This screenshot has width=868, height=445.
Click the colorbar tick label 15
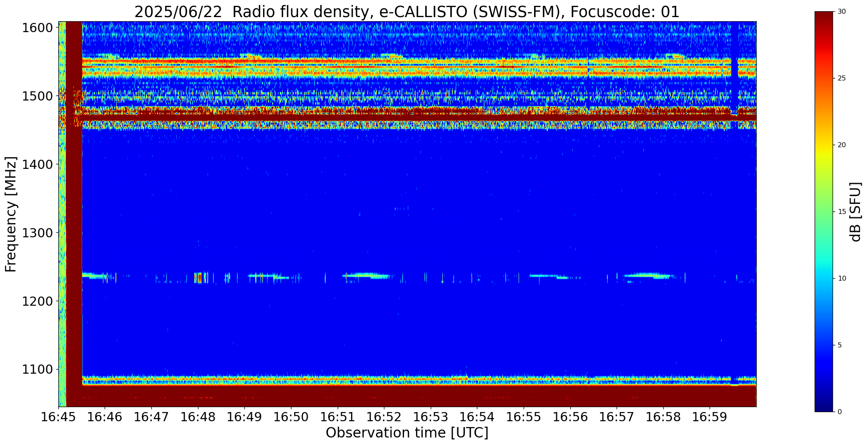point(842,211)
